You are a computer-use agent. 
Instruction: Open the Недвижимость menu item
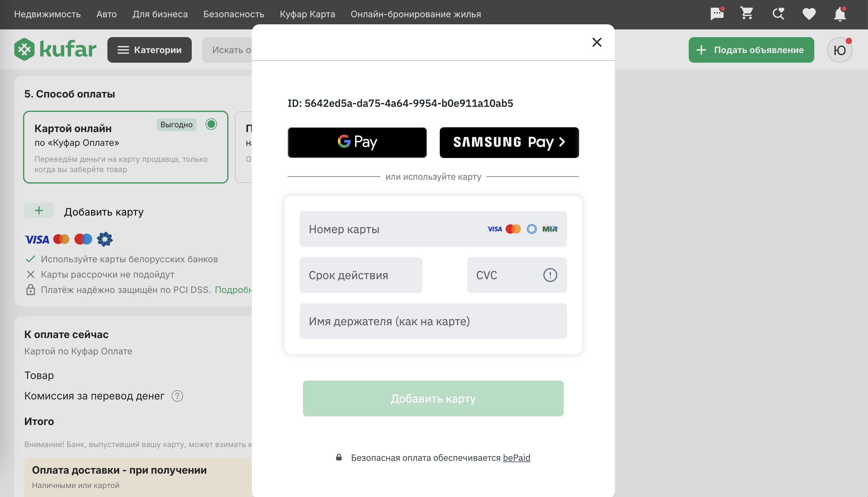pyautogui.click(x=47, y=14)
